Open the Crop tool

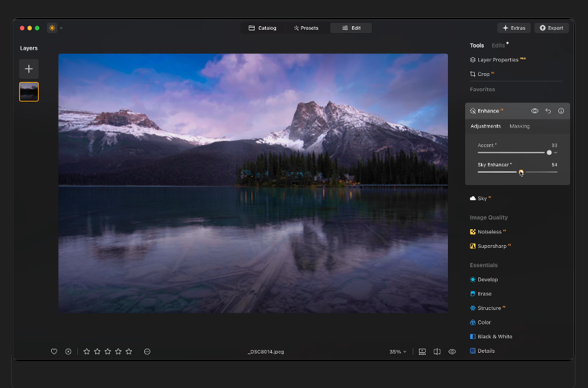483,74
